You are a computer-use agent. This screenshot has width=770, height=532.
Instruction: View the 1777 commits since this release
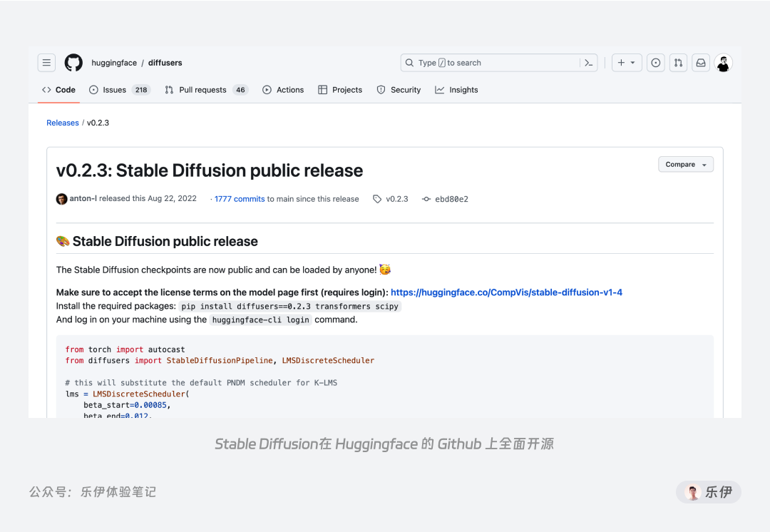[x=239, y=199]
